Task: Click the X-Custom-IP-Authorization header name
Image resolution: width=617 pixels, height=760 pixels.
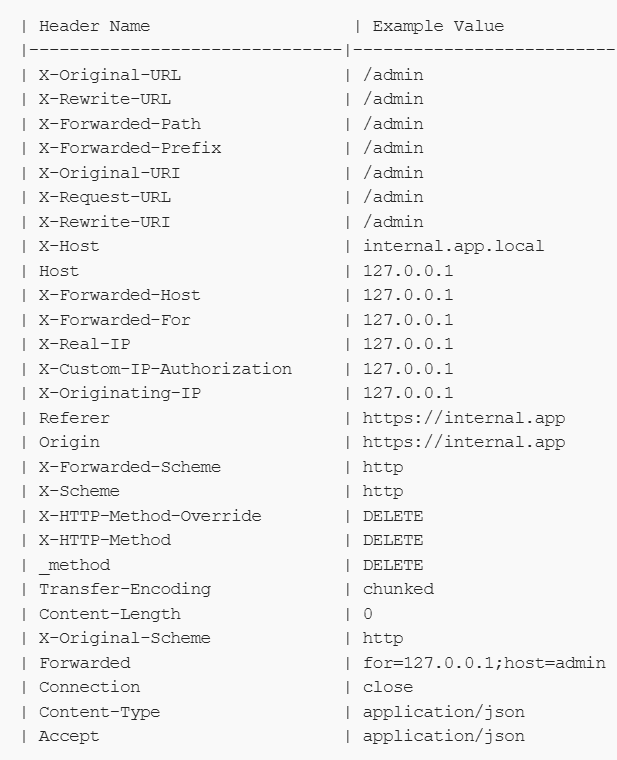Action: [165, 369]
